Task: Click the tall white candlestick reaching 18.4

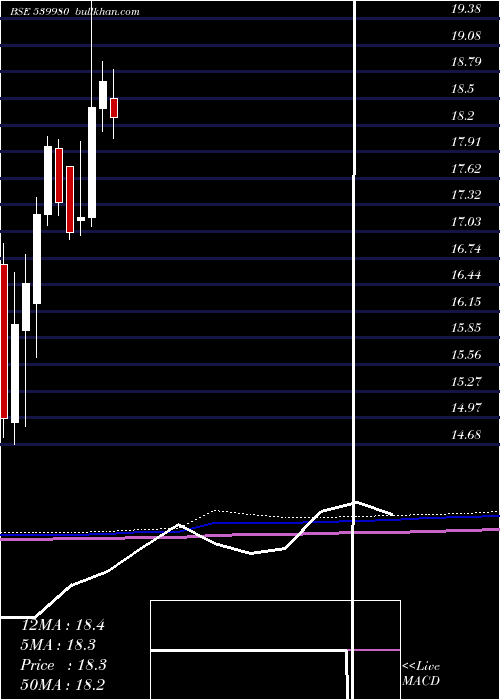Action: point(92,162)
